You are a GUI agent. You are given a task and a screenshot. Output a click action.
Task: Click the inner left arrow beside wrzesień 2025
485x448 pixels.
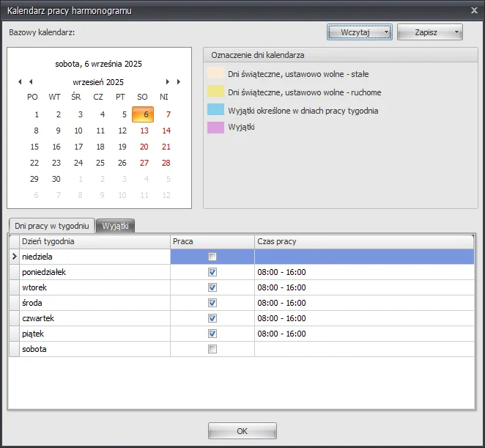tap(30, 82)
